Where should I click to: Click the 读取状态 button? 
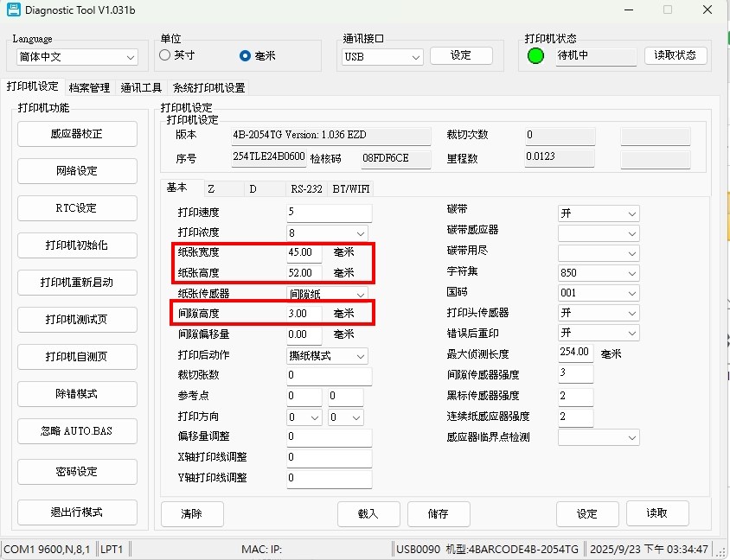point(676,55)
